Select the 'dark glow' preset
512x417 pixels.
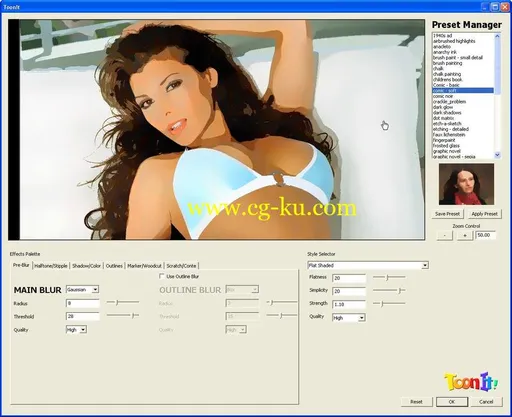[x=443, y=107]
